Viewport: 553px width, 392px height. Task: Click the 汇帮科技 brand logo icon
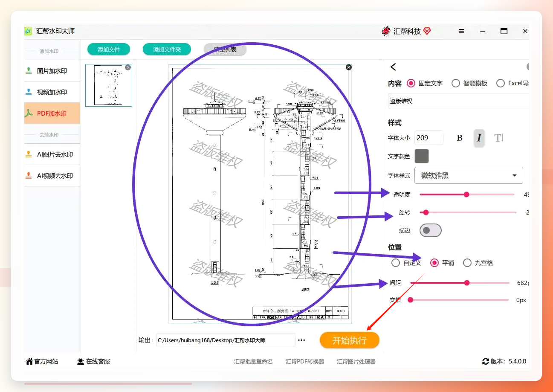click(x=386, y=31)
